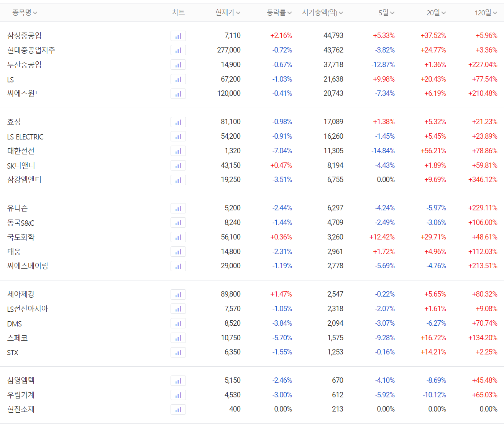Open chart icon for DMS
504x428 pixels.
click(178, 323)
